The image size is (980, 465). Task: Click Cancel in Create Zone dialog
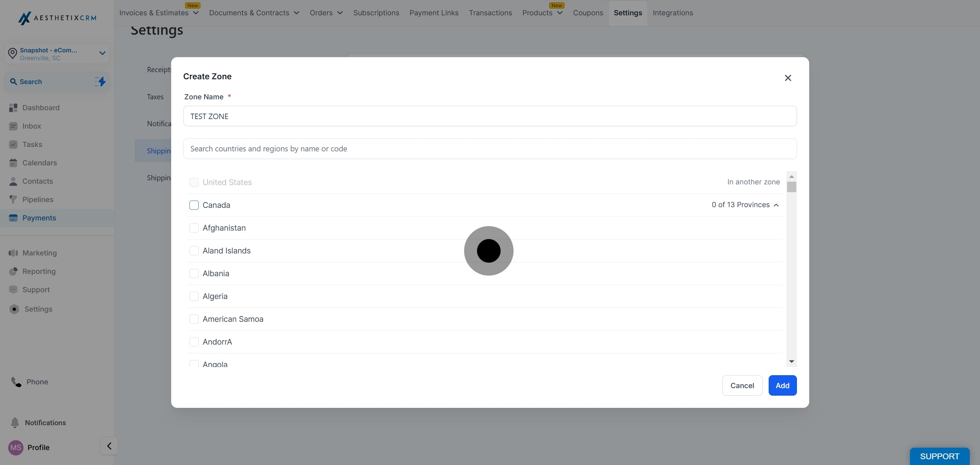(x=742, y=385)
